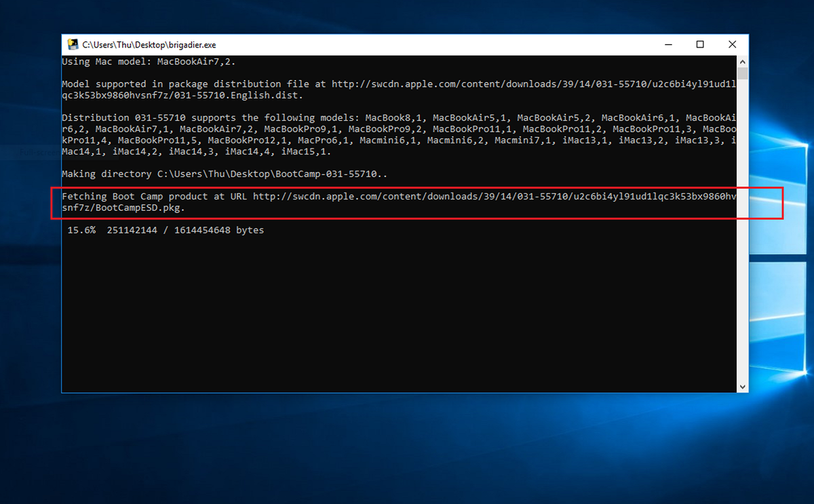Click the "Model supported in package distribution" line
Viewport: 814px width, 504px height.
399,84
